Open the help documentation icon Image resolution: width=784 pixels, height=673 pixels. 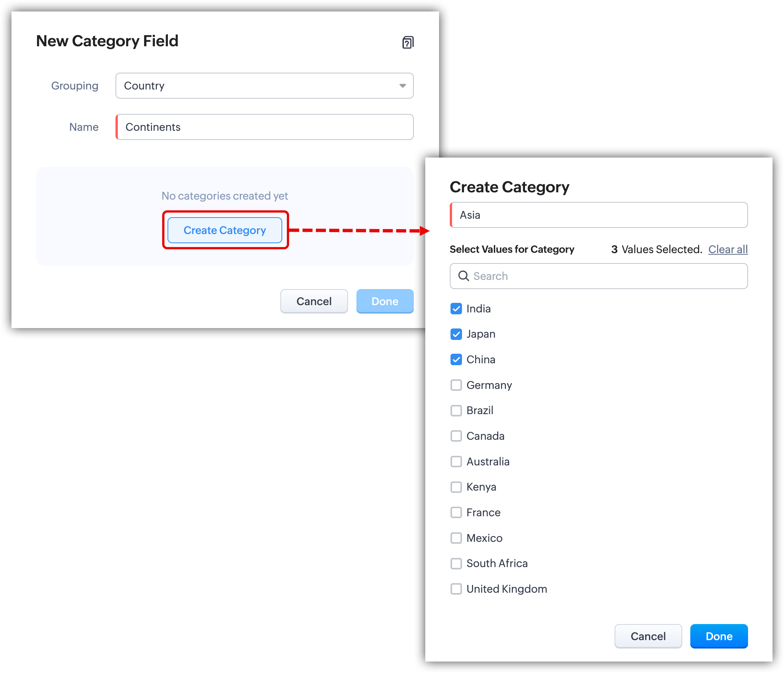coord(408,42)
